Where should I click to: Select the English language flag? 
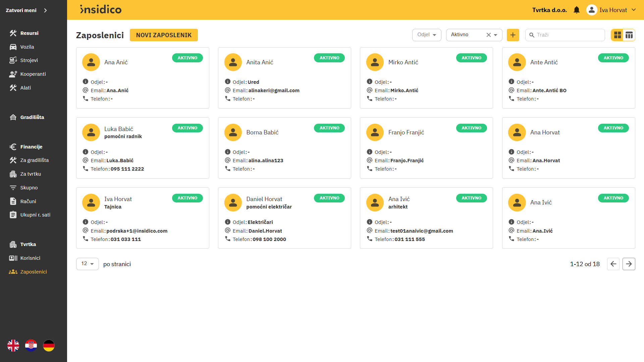13,345
